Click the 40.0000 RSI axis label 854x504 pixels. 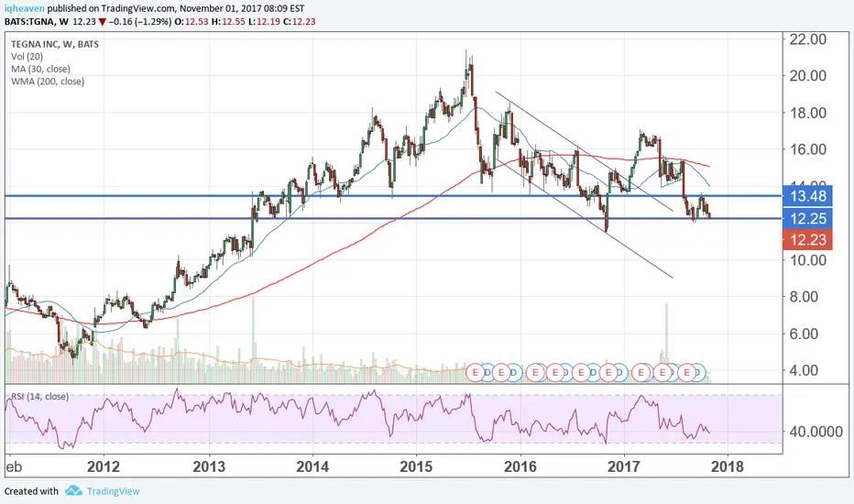pos(816,432)
